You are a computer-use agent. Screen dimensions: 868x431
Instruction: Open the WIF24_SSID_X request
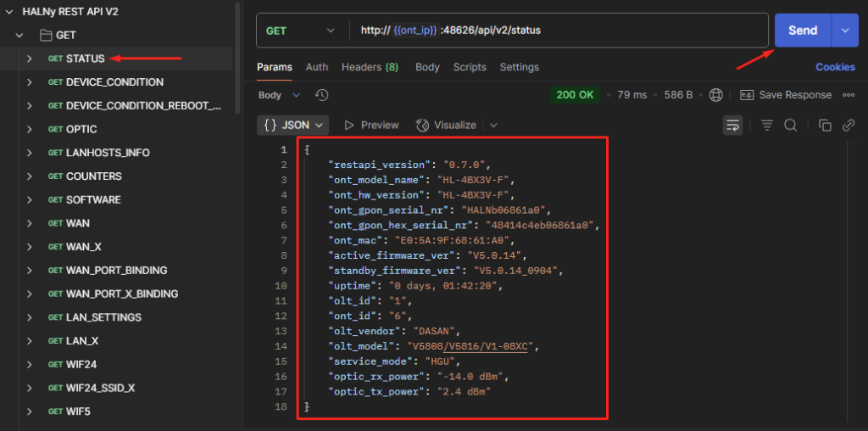coord(92,388)
